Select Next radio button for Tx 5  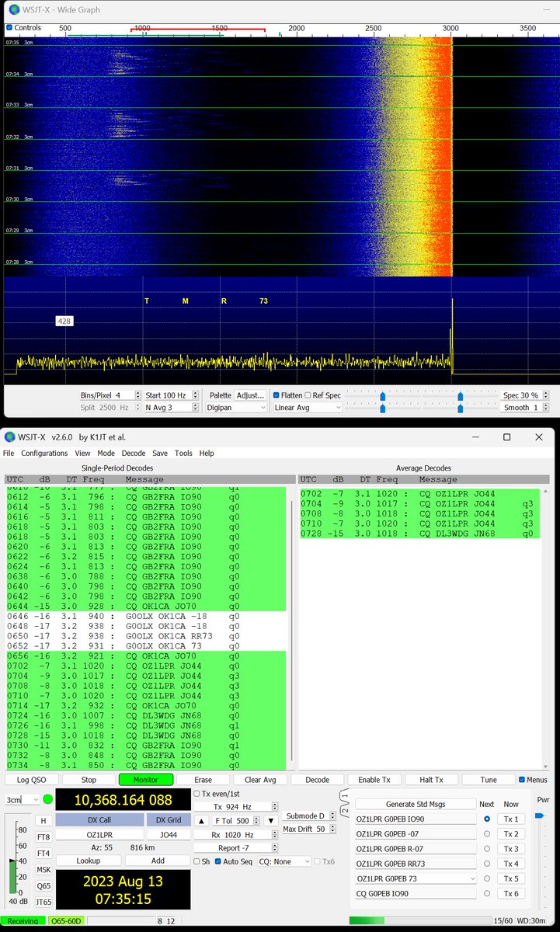click(487, 878)
